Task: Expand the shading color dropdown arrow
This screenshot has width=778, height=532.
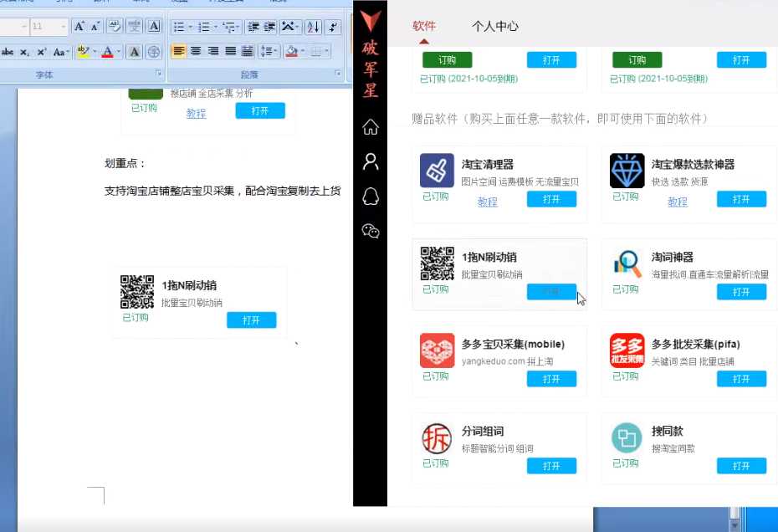Action: (302, 51)
